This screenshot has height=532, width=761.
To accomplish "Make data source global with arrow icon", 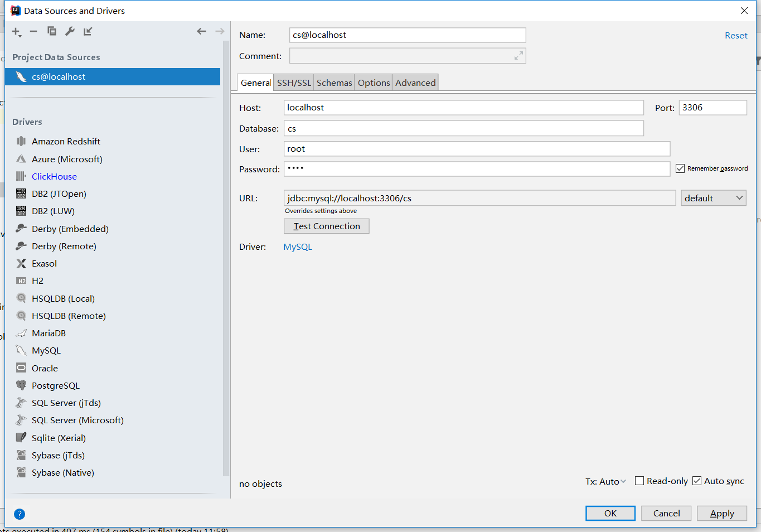I will tap(88, 31).
